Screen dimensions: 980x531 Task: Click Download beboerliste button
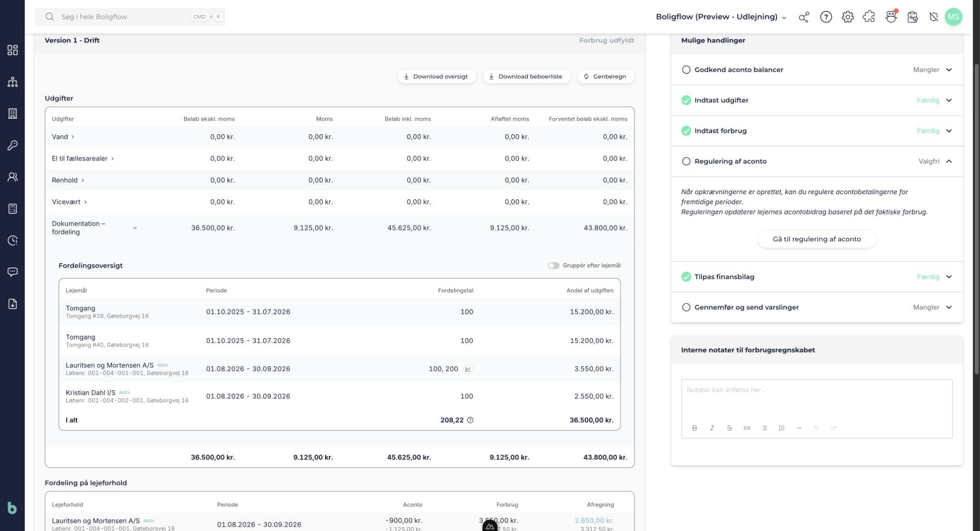tap(526, 76)
